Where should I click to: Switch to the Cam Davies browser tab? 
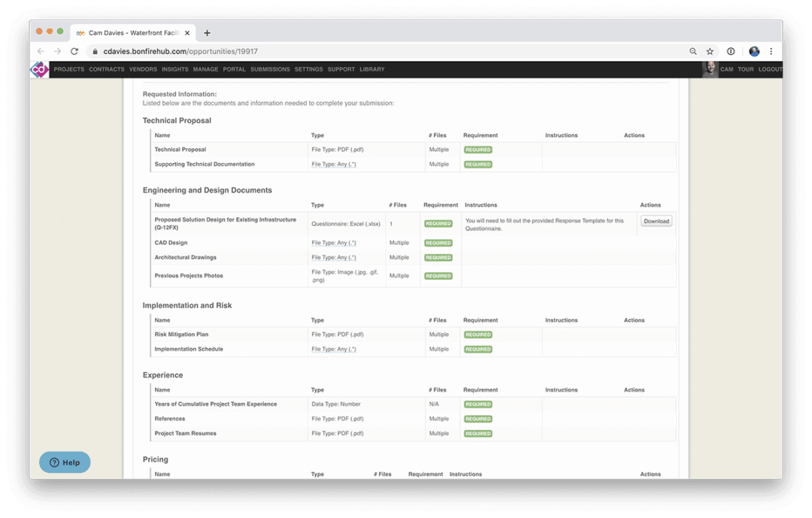point(128,32)
